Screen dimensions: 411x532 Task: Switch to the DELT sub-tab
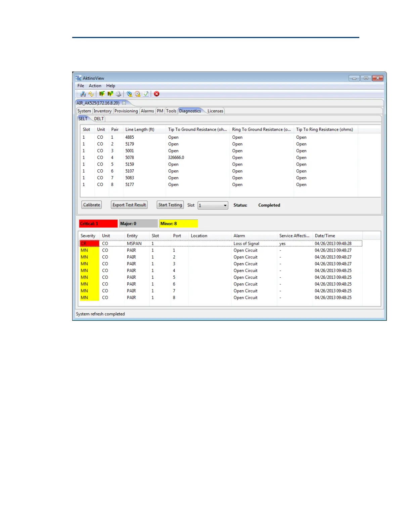point(99,119)
